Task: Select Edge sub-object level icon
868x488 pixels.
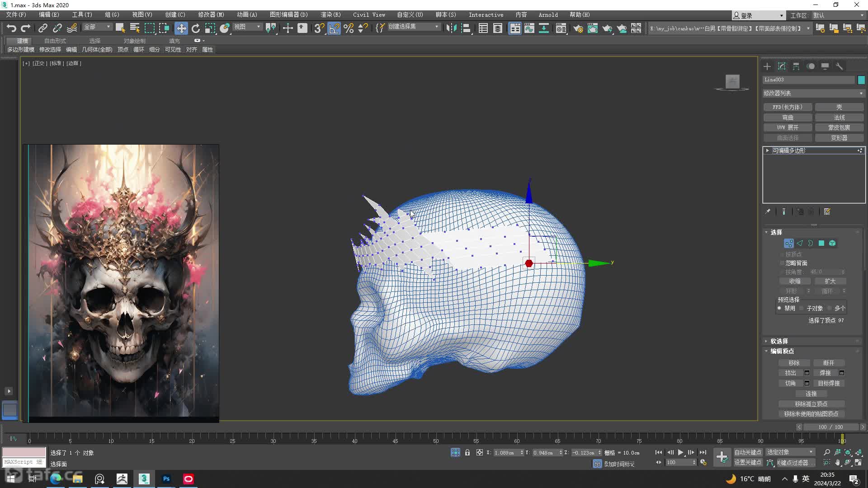Action: point(800,243)
